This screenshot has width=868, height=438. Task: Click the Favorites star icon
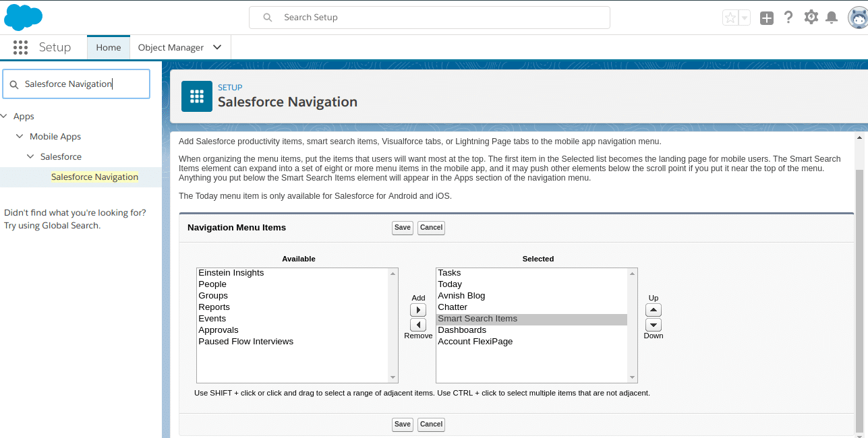[x=730, y=18]
